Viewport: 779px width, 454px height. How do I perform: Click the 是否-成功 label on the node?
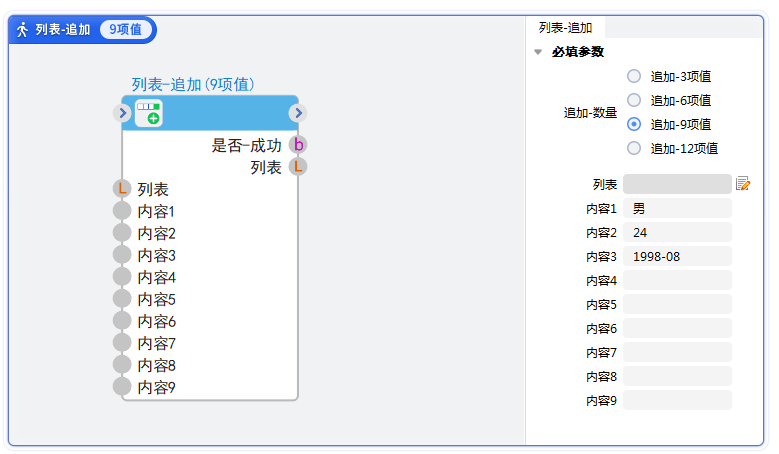point(246,145)
